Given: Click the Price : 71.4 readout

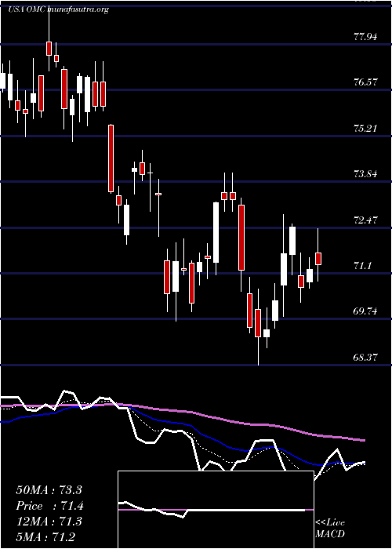Looking at the screenshot, I should (x=49, y=506).
